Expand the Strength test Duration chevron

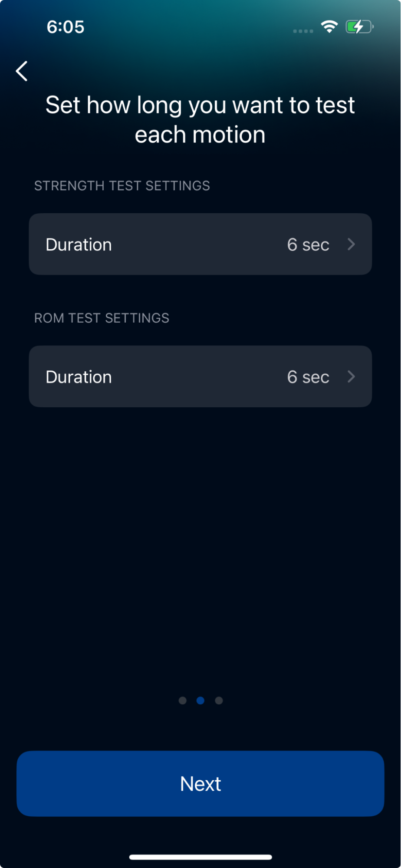pyautogui.click(x=352, y=244)
